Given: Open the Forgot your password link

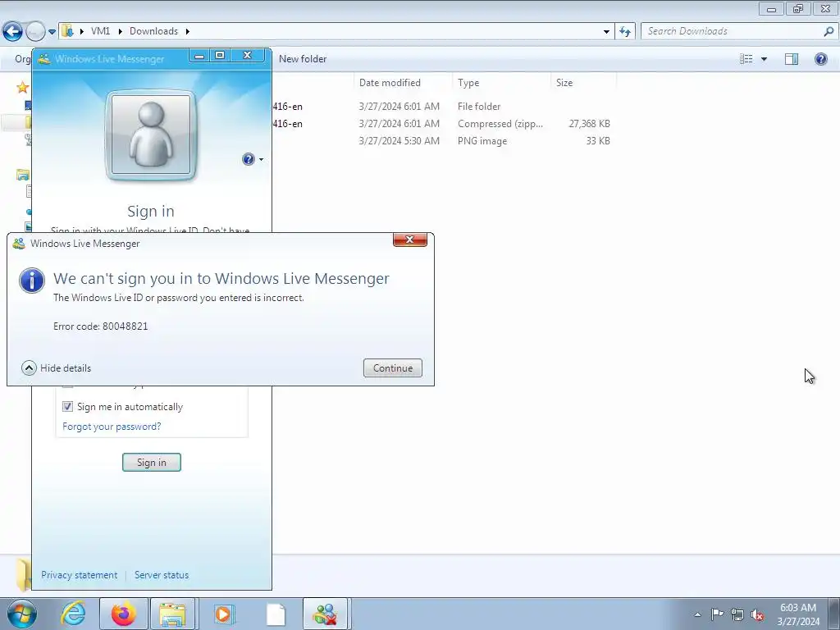Looking at the screenshot, I should [x=112, y=427].
